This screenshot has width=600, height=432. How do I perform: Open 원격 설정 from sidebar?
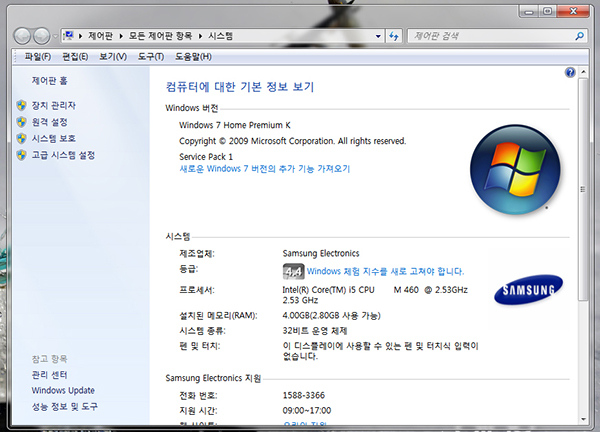49,122
